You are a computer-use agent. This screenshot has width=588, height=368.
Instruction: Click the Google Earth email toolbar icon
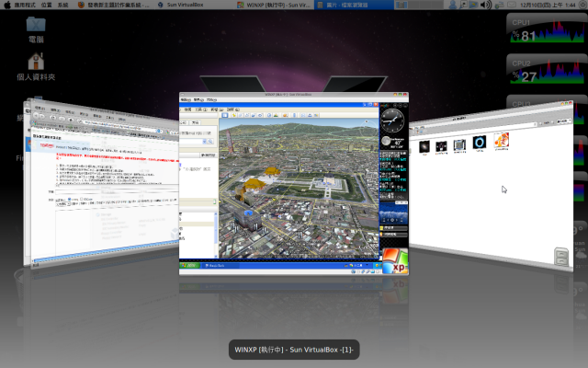click(x=303, y=115)
